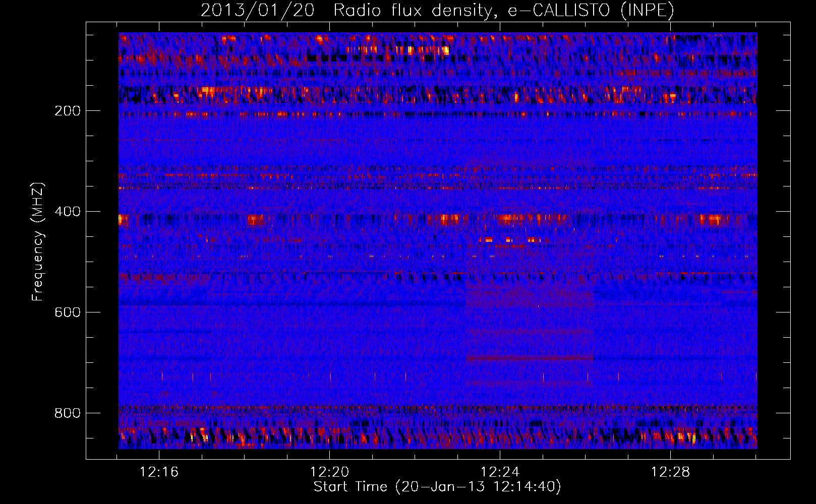816x504 pixels.
Task: Click the 12:24 time tick label
Action: coord(500,472)
